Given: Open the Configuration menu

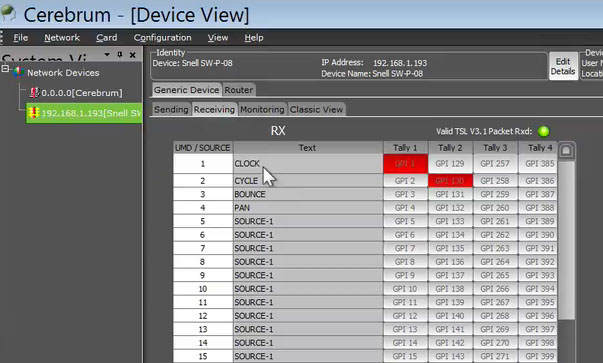Looking at the screenshot, I should 162,38.
